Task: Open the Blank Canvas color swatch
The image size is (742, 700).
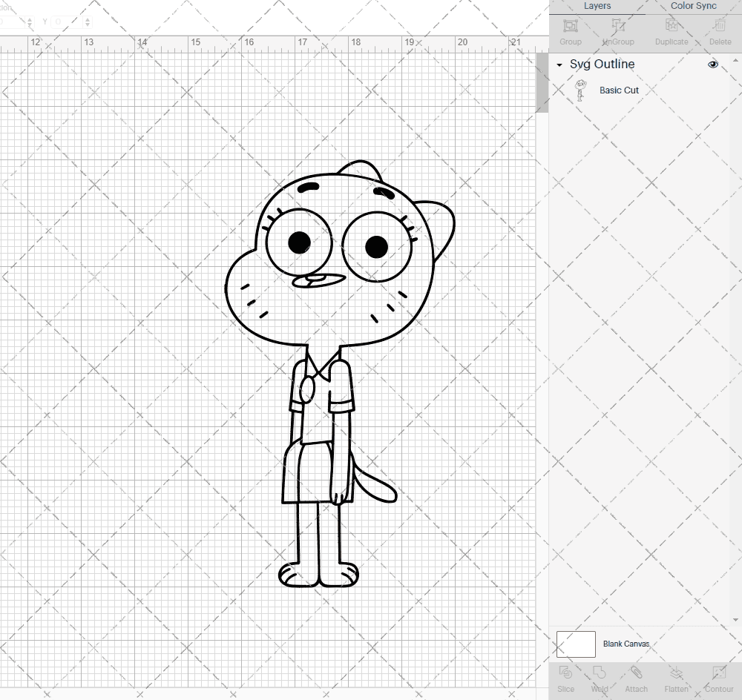Action: tap(576, 644)
